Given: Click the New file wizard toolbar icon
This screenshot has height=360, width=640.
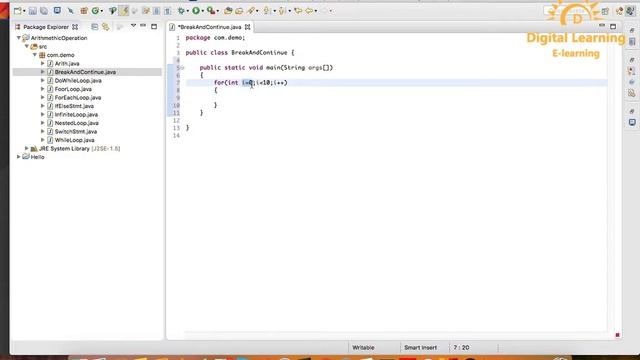Looking at the screenshot, I should [18, 11].
